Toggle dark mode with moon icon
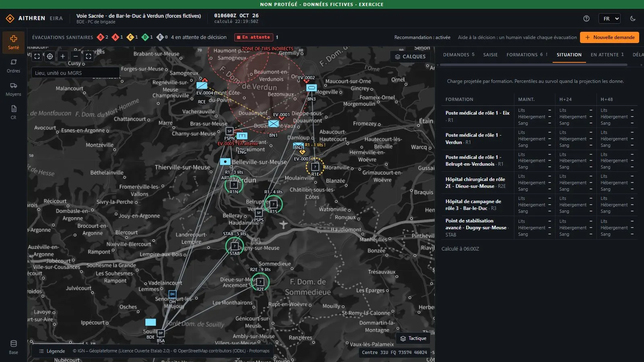 click(633, 19)
